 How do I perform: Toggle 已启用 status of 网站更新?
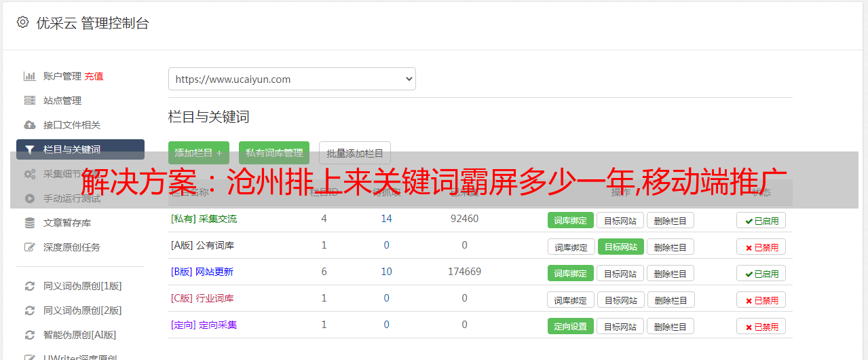coord(761,273)
